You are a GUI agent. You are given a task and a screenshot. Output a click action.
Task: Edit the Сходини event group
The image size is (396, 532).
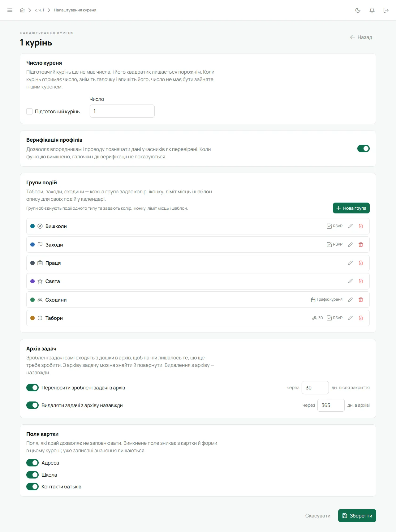pyautogui.click(x=350, y=300)
